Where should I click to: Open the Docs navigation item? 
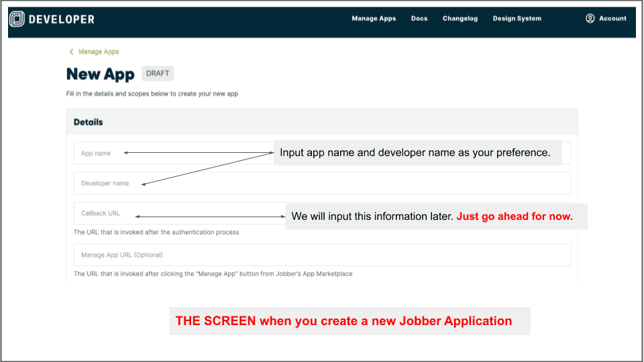(x=419, y=19)
